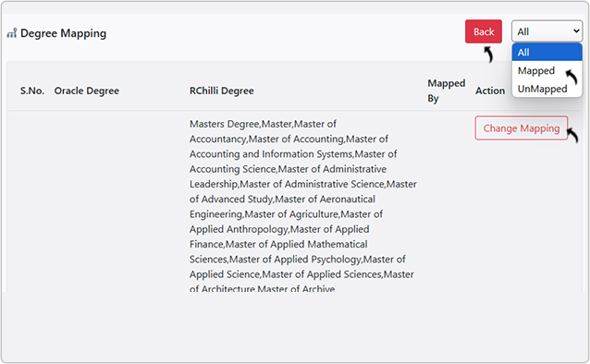Image resolution: width=590 pixels, height=364 pixels.
Task: Click the chevron arrow of the filter dropdown
Action: [x=576, y=31]
